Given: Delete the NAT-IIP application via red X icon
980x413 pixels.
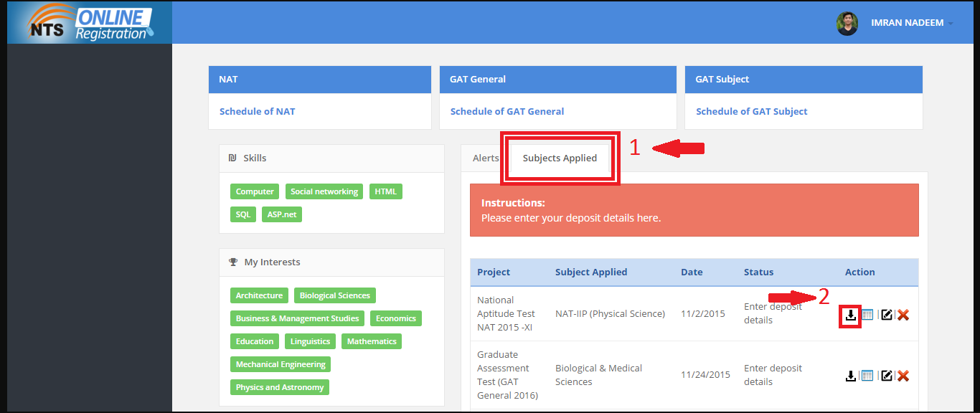Looking at the screenshot, I should 903,313.
